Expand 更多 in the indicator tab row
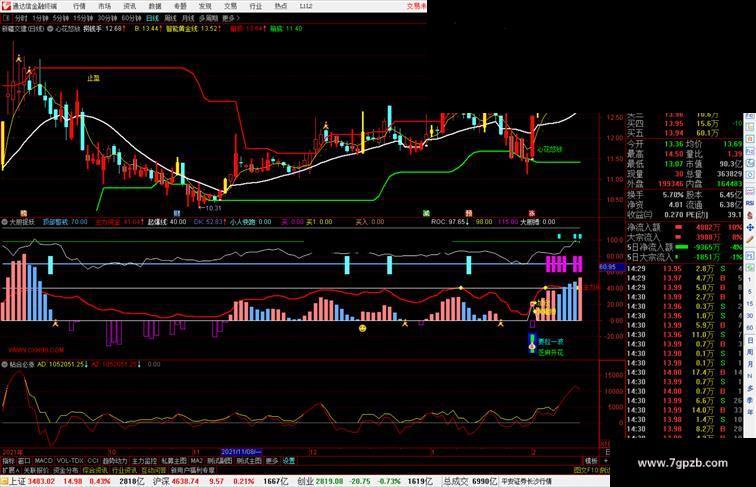Image resolution: width=756 pixels, height=487 pixels. pos(272,461)
